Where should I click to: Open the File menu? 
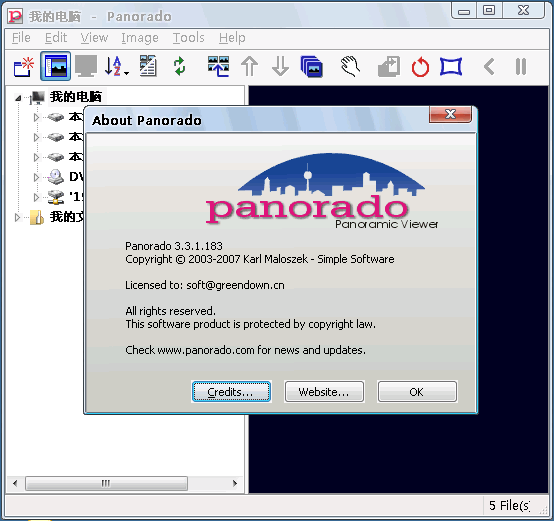21,38
